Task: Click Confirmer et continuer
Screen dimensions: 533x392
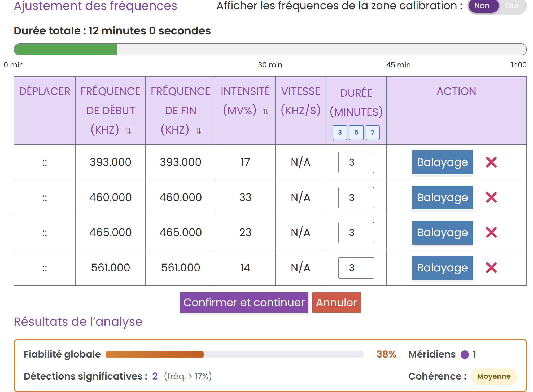Action: point(244,302)
